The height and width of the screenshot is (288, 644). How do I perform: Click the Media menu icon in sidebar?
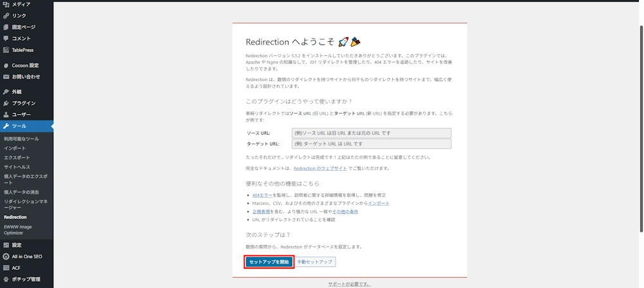pos(6,5)
